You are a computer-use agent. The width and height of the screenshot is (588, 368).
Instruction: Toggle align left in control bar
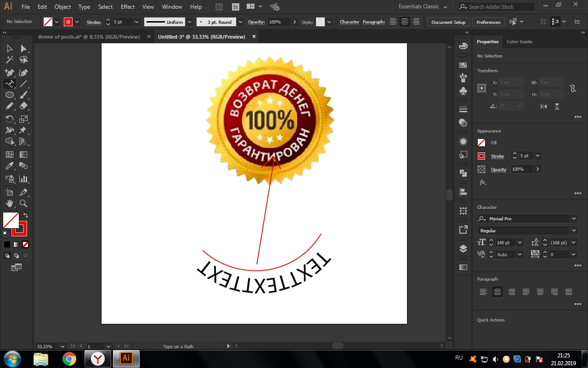[393, 22]
